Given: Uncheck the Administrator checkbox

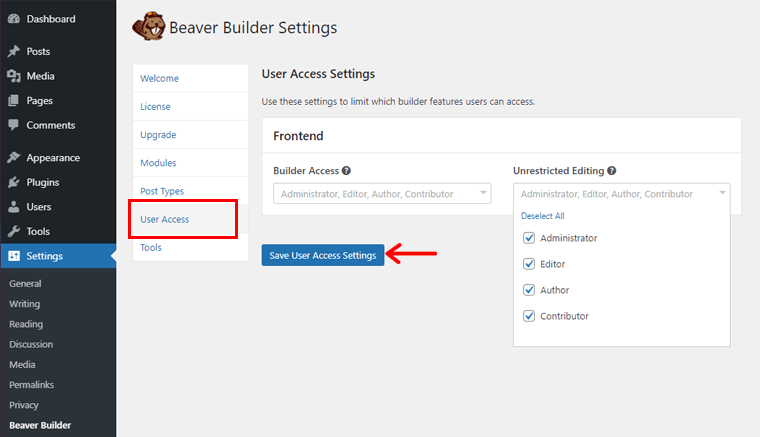Looking at the screenshot, I should point(529,238).
